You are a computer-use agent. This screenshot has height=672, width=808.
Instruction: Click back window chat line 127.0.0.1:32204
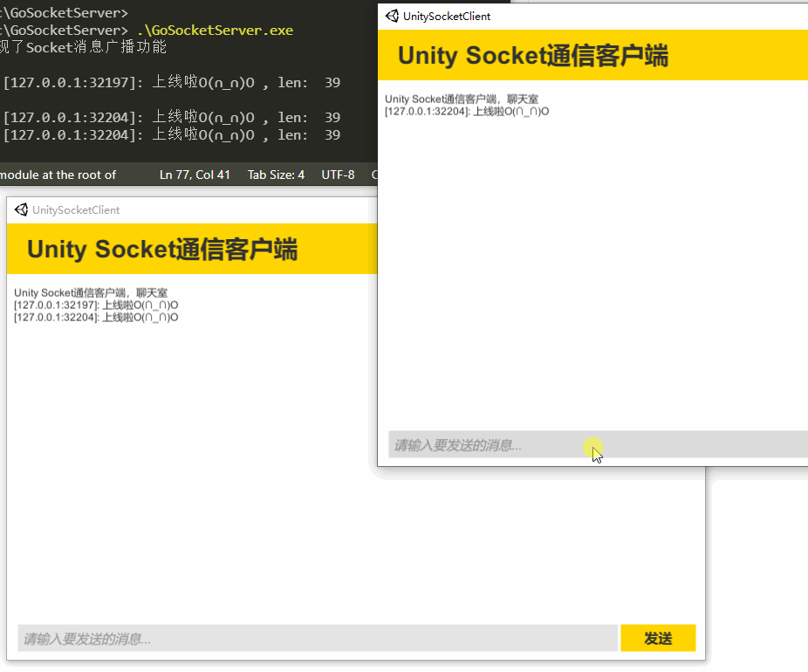click(x=96, y=318)
